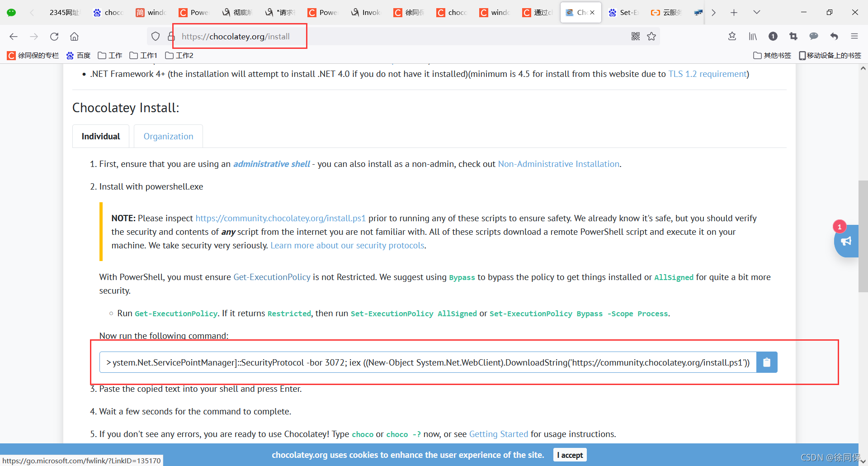Viewport: 868px width, 466px height.
Task: Reload the current page
Action: 54,37
